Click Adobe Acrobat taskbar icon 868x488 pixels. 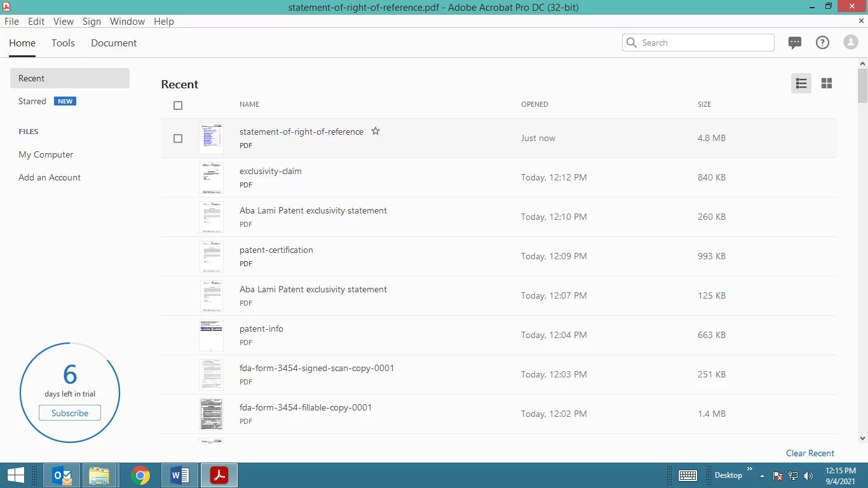[219, 475]
